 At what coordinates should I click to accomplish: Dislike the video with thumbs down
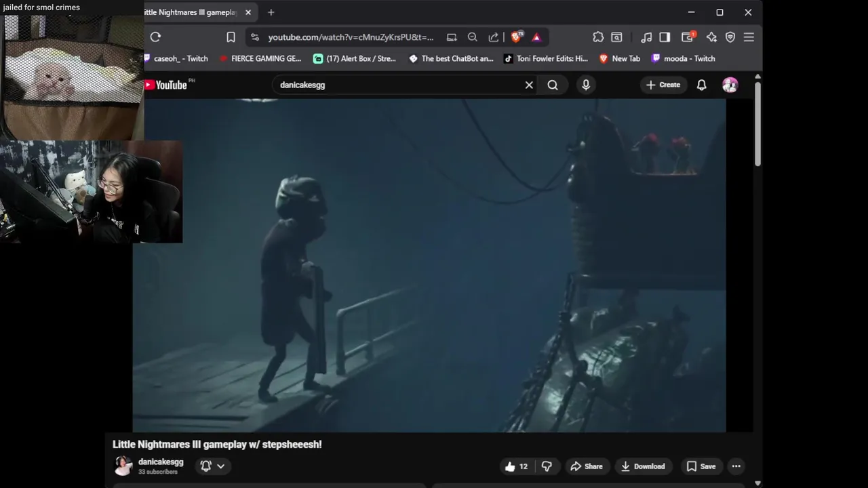pyautogui.click(x=547, y=466)
